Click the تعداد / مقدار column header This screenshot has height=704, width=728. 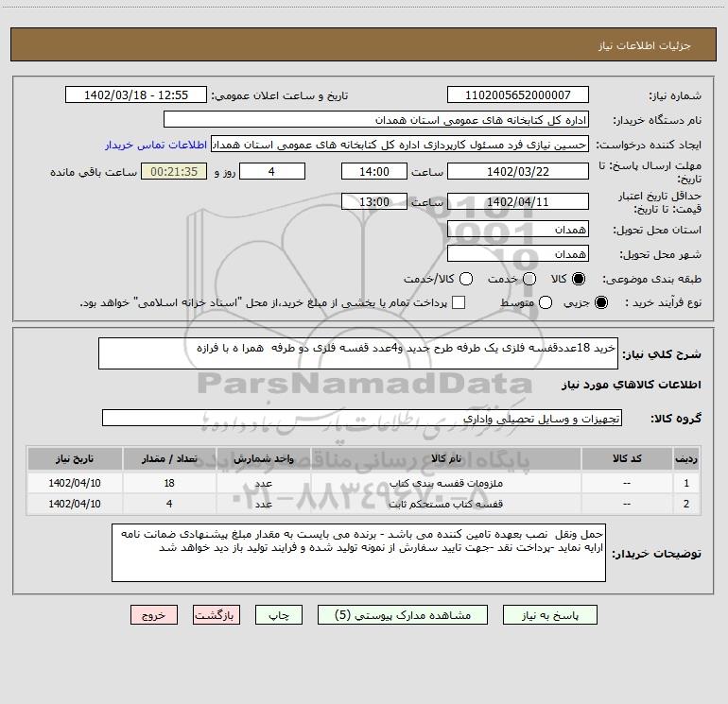(x=169, y=459)
